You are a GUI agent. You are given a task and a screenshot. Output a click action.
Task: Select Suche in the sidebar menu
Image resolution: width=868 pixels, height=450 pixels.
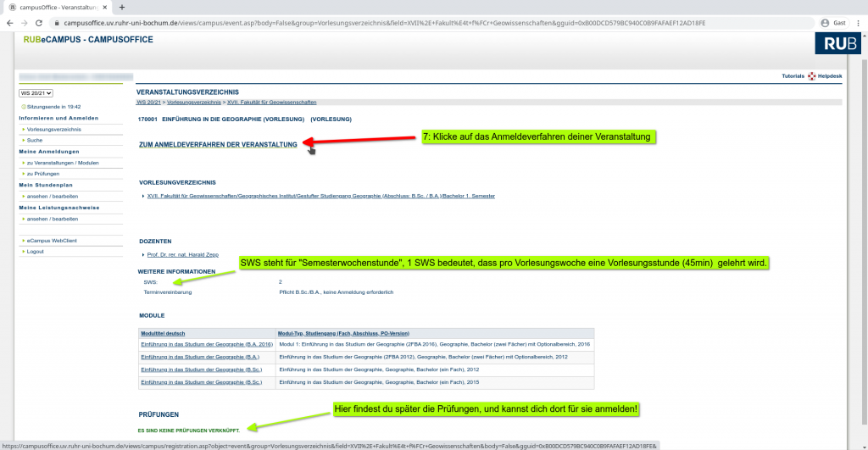(x=35, y=140)
